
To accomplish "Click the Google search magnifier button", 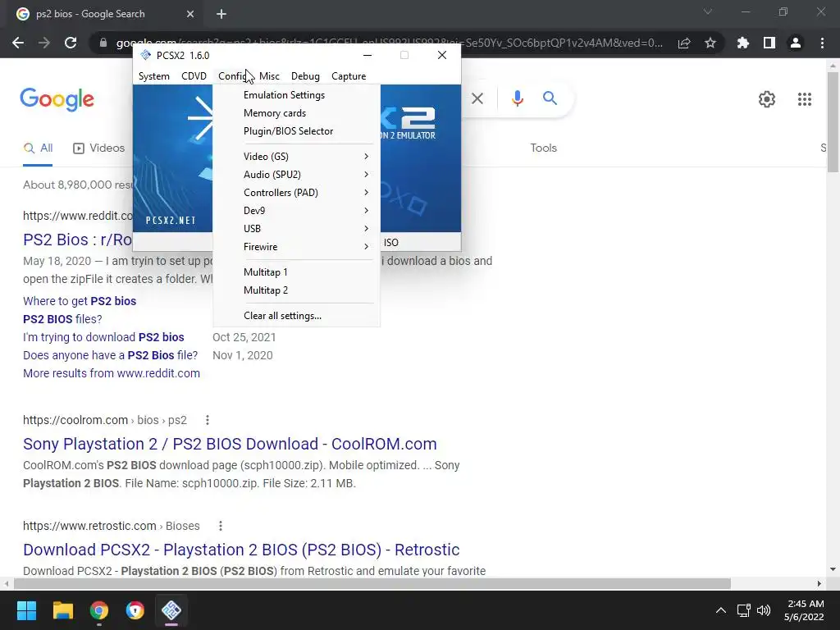I will tap(550, 98).
